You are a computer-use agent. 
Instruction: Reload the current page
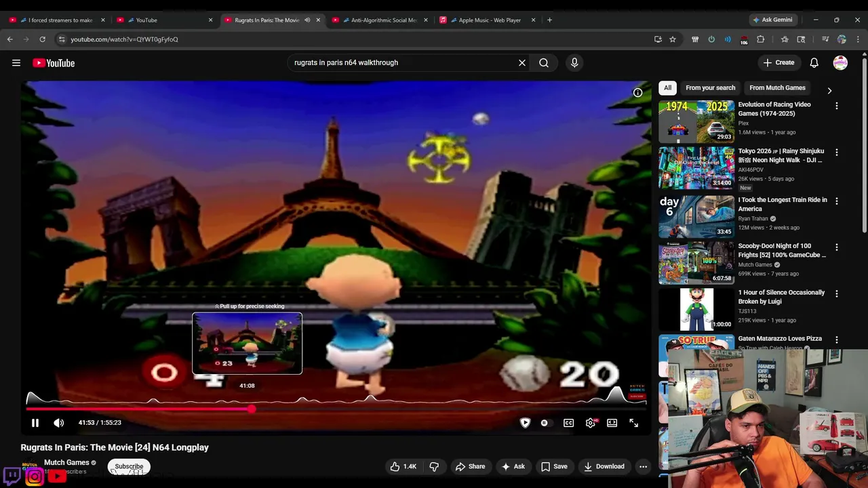42,39
